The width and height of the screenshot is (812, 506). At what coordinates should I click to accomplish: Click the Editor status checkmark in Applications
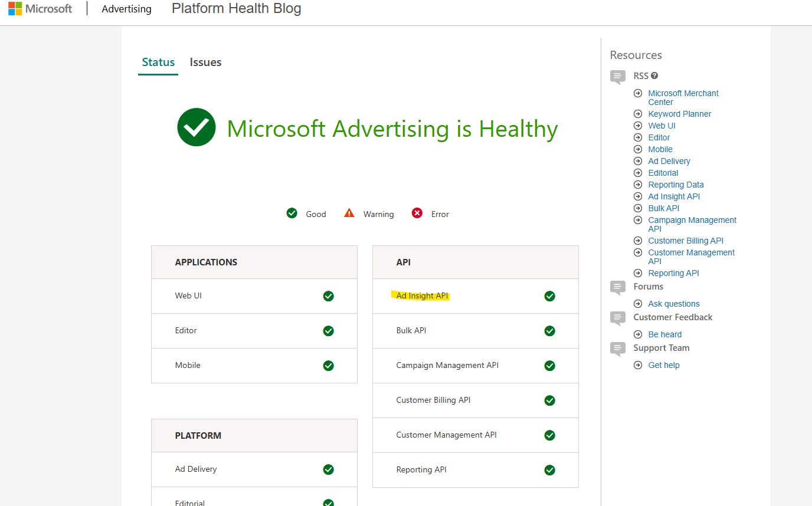click(x=329, y=331)
